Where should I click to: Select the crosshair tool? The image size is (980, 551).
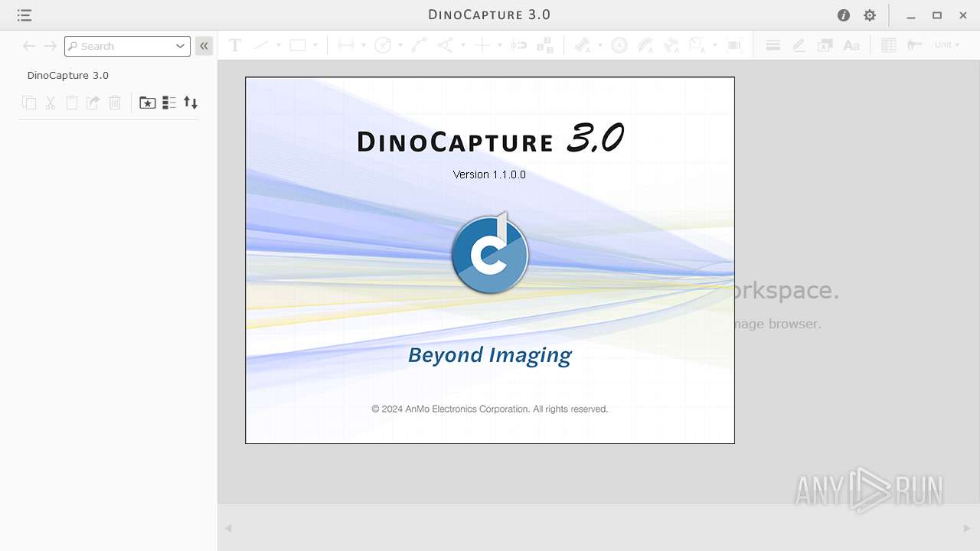point(482,45)
